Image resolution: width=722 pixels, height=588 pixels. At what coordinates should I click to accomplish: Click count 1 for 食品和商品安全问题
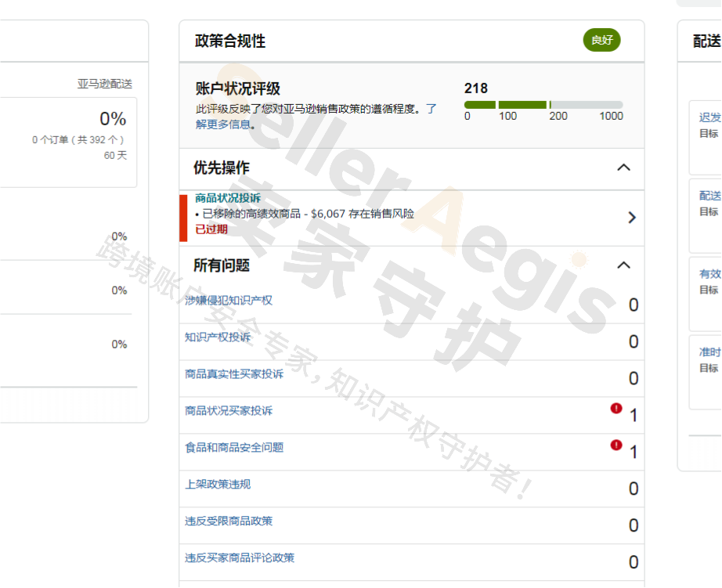(x=634, y=453)
